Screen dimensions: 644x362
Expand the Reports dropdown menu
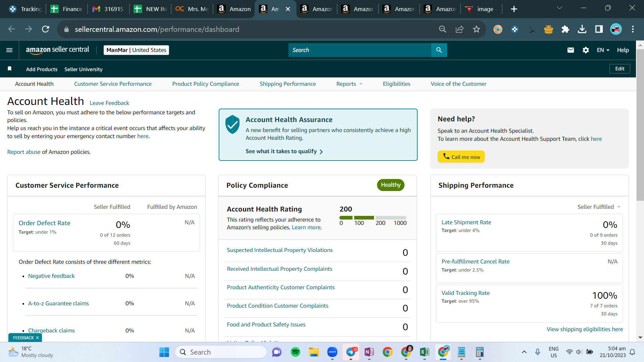(349, 84)
